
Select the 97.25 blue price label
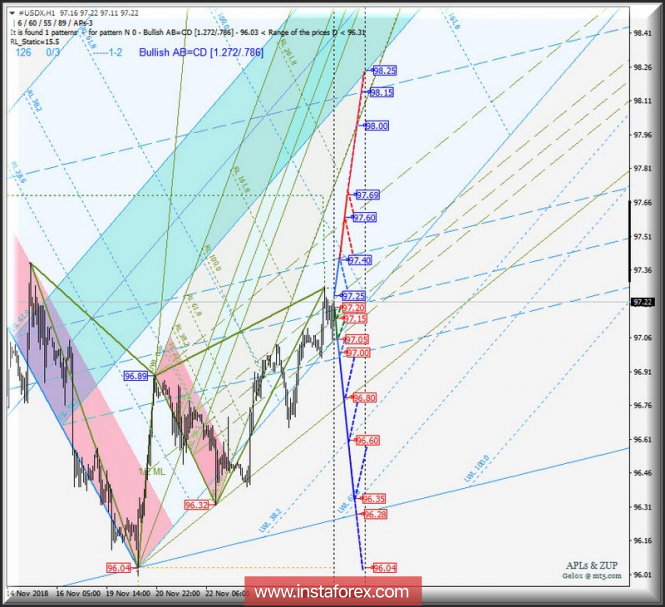353,296
